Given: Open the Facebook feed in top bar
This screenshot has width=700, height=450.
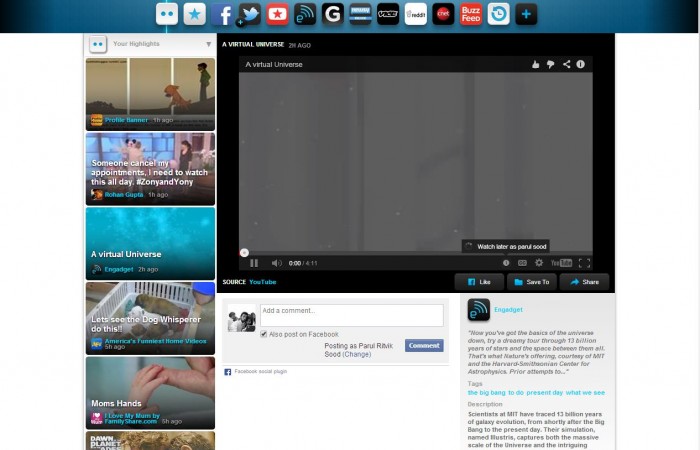Looking at the screenshot, I should 222,14.
